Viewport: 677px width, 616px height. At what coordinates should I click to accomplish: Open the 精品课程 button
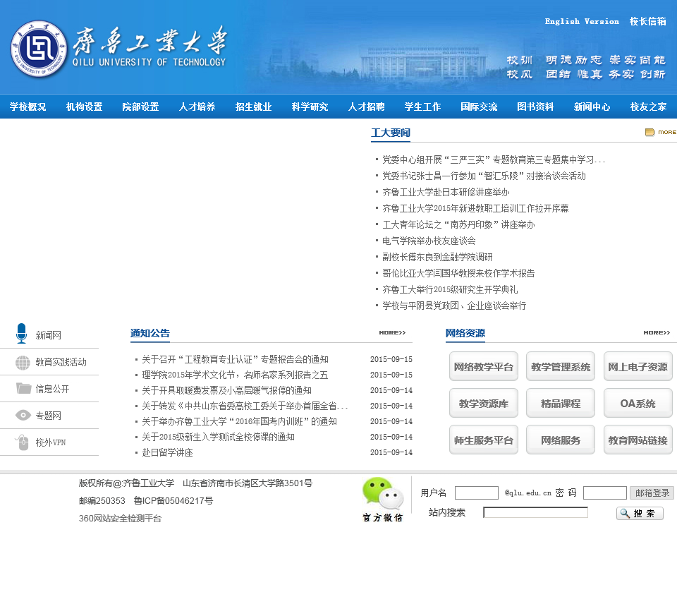tap(561, 403)
